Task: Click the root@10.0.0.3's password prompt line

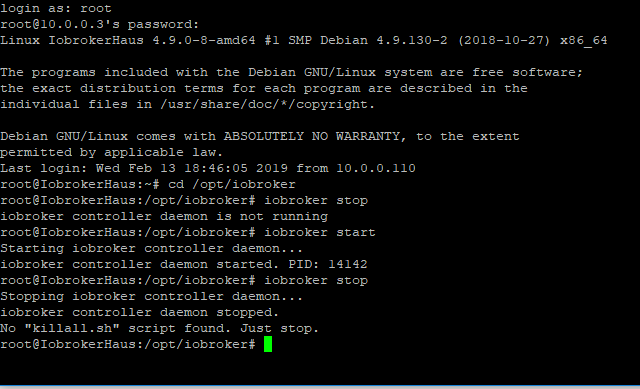Action: pos(100,24)
